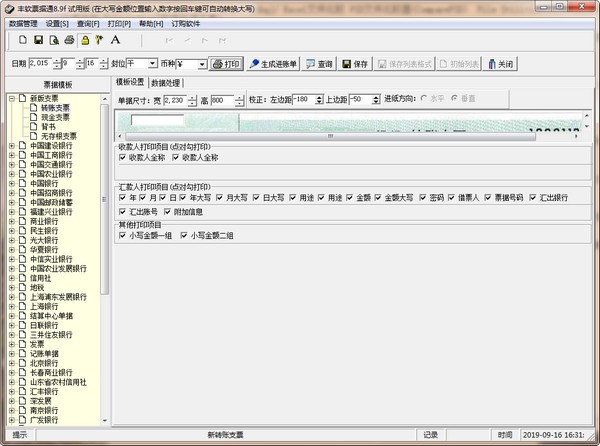The height and width of the screenshot is (446, 600).
Task: Uncheck the 密码 checkbox
Action: (x=422, y=197)
